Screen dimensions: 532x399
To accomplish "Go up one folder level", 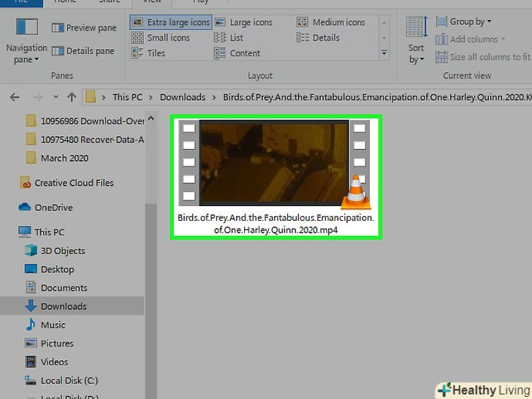I will (x=72, y=97).
